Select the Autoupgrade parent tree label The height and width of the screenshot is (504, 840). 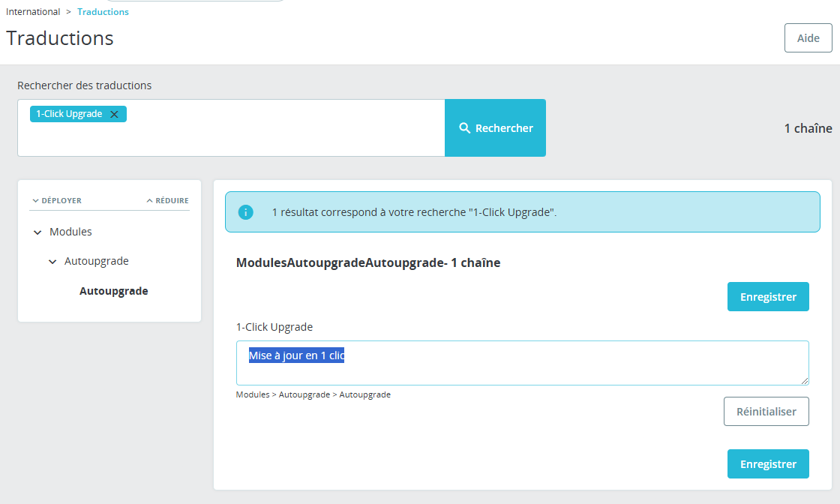[x=97, y=261]
